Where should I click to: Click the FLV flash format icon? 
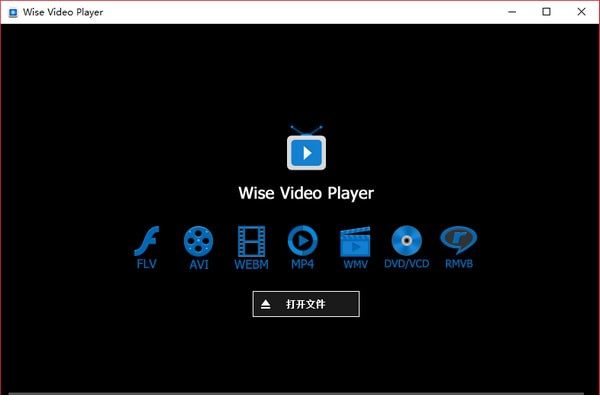(x=147, y=241)
